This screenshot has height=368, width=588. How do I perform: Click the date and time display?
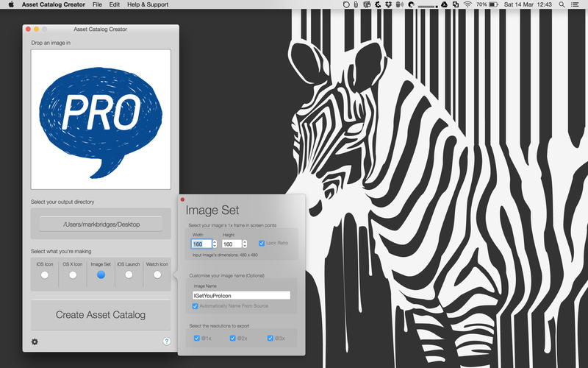(528, 4)
